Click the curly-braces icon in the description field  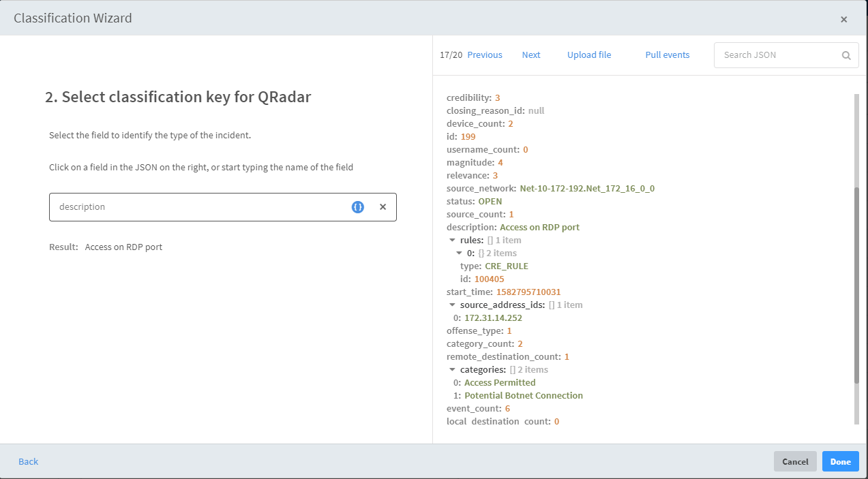tap(357, 206)
